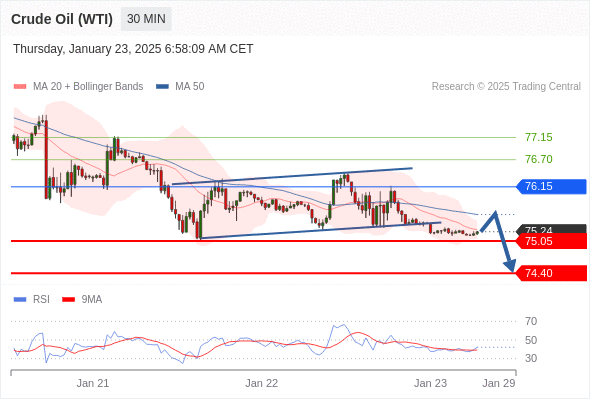Click the Jan 23 axis date label
This screenshot has width=590, height=400.
click(x=430, y=383)
